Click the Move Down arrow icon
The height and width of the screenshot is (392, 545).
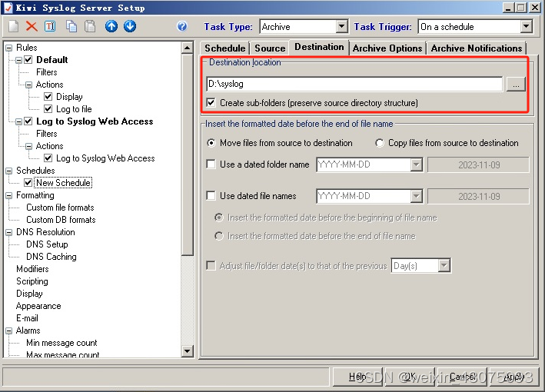tap(130, 26)
